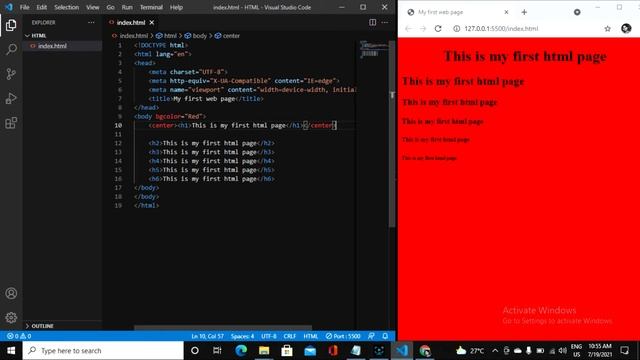Open the Search view in activity bar
The height and width of the screenshot is (360, 640).
point(11,50)
